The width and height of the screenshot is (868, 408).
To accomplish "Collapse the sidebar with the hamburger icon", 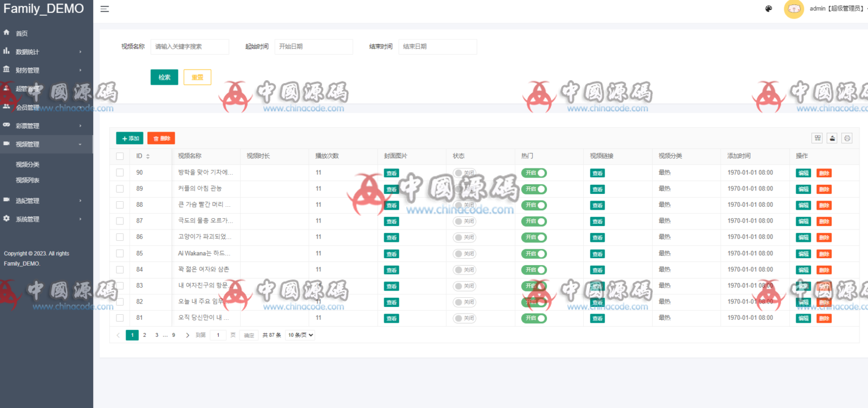I will 105,8.
